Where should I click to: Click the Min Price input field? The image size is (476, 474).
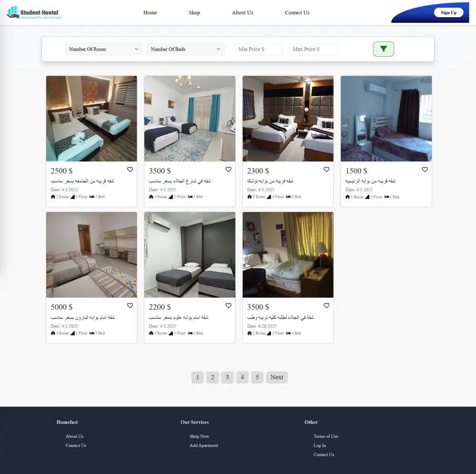258,49
